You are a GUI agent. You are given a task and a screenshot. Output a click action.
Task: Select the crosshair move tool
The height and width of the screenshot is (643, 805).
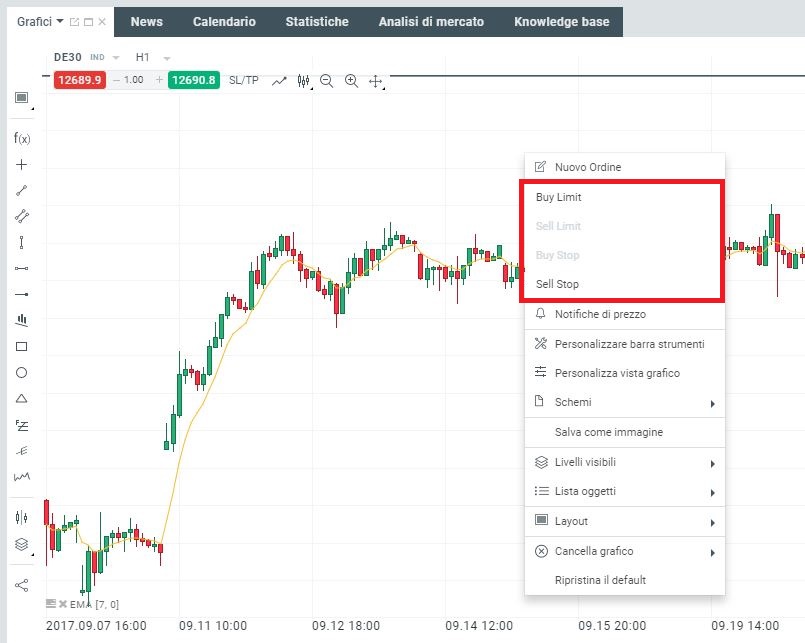coord(376,81)
